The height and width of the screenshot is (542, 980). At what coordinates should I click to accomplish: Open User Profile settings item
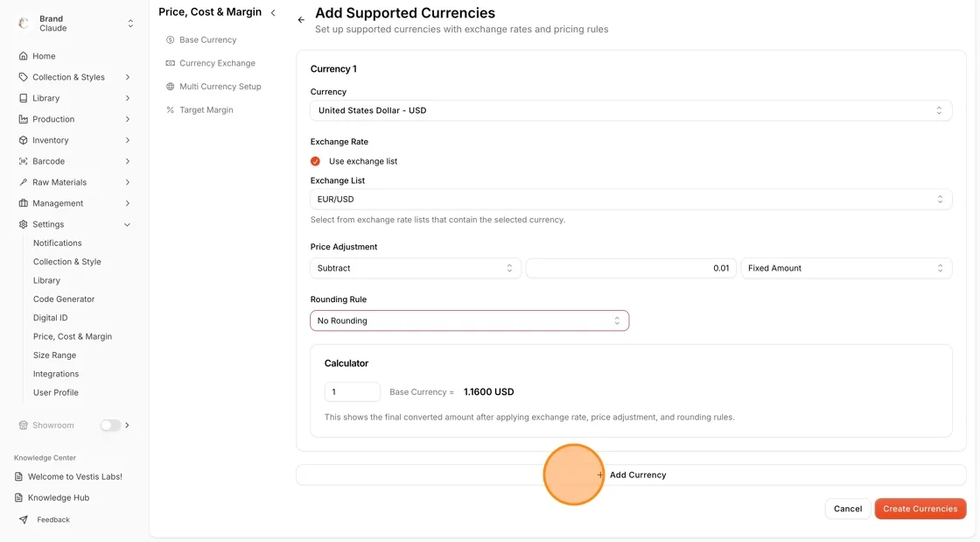tap(56, 392)
